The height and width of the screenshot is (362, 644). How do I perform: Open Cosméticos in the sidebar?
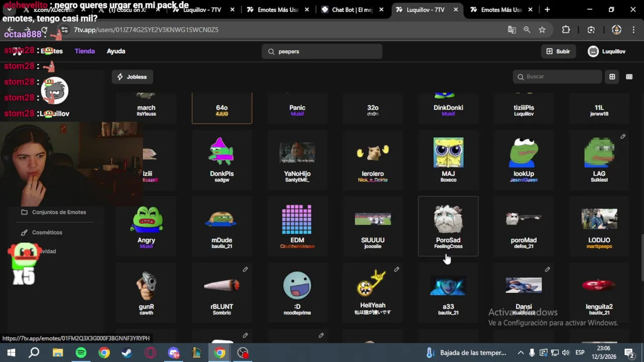pos(42,232)
